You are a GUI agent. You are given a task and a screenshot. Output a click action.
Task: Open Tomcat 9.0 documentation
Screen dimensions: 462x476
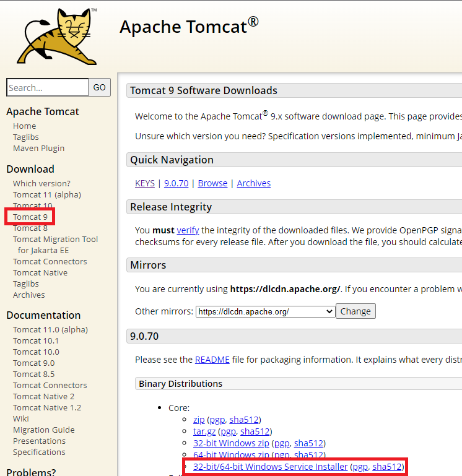[33, 363]
